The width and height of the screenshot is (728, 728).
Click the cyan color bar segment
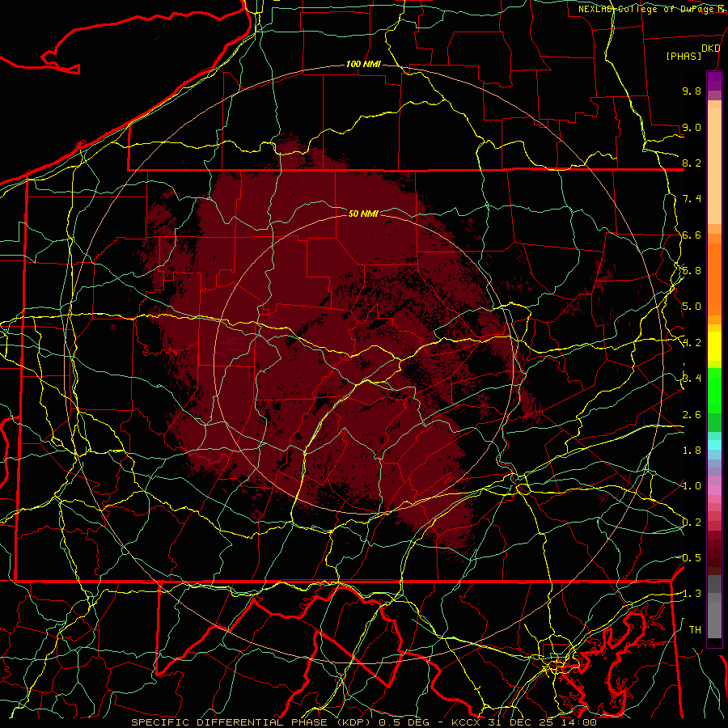point(714,444)
